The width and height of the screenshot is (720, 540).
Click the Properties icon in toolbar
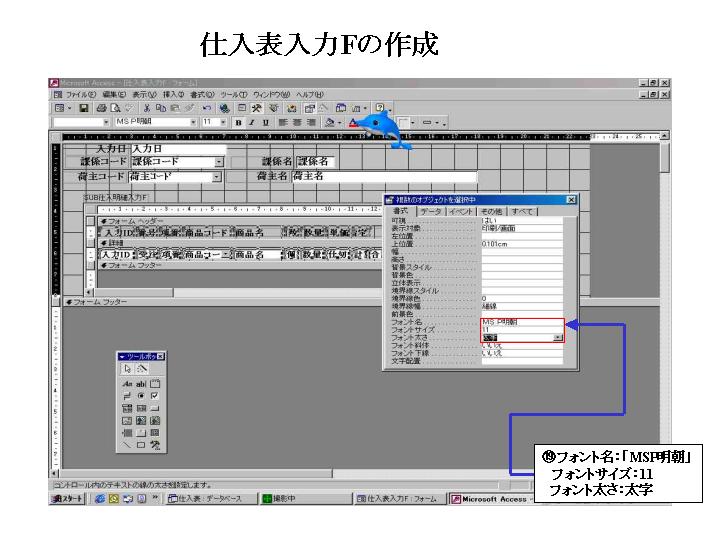point(309,108)
